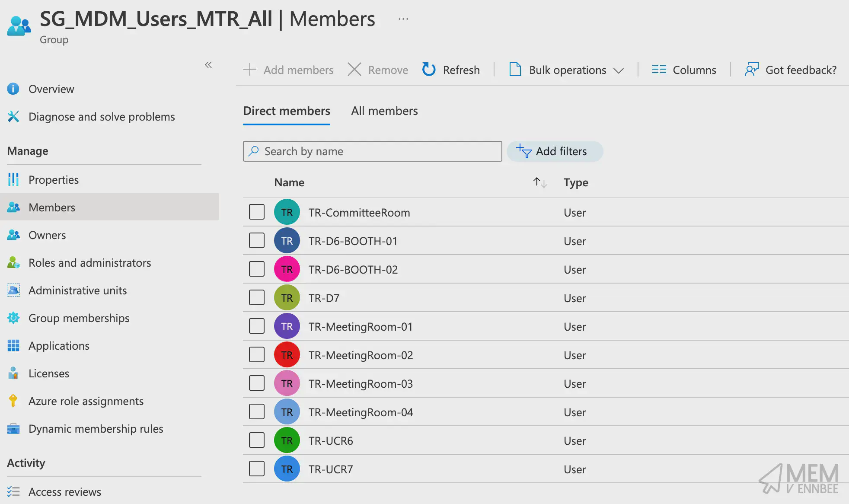Click the Search by name field
The height and width of the screenshot is (504, 849).
(x=372, y=151)
